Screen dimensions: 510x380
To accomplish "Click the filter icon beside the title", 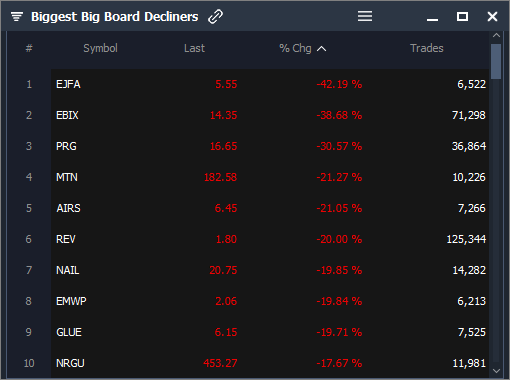I will (17, 16).
